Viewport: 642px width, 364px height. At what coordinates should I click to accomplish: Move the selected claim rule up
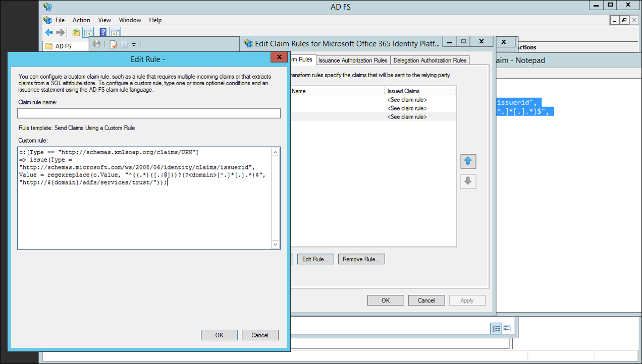click(x=468, y=161)
